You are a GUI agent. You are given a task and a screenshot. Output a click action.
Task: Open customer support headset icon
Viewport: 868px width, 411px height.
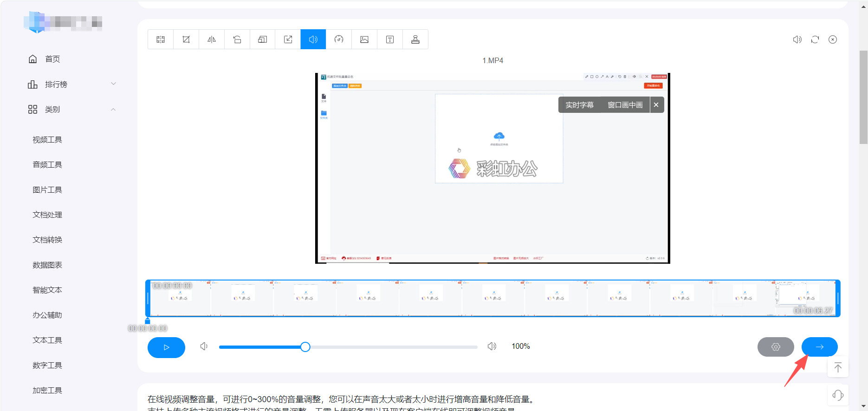(x=838, y=395)
